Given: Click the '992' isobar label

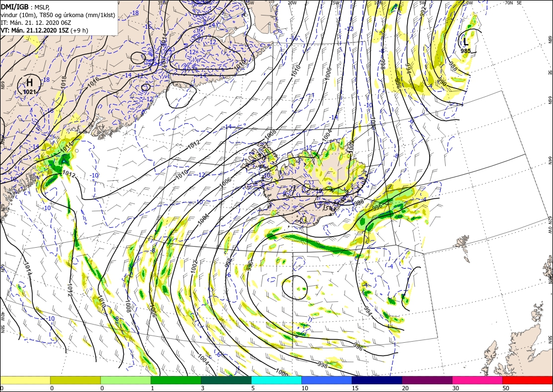Looking at the screenshot, I should click(423, 11).
